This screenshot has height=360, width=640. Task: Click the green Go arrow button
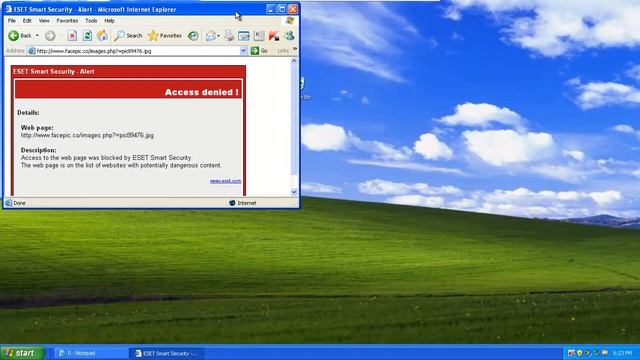tap(255, 51)
